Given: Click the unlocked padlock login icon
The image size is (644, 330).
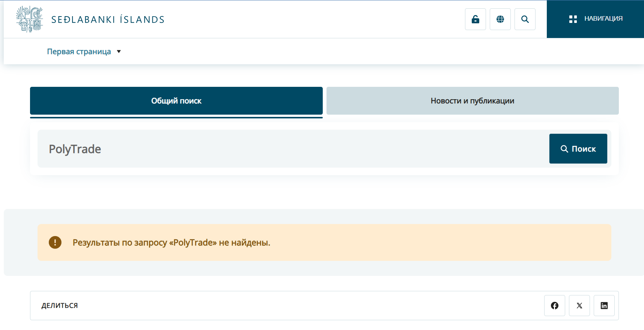Looking at the screenshot, I should point(475,19).
